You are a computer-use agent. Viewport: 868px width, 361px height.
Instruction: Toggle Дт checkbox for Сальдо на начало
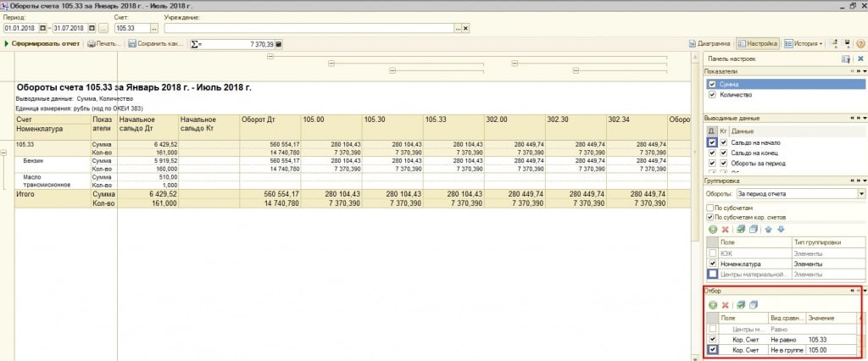click(712, 143)
